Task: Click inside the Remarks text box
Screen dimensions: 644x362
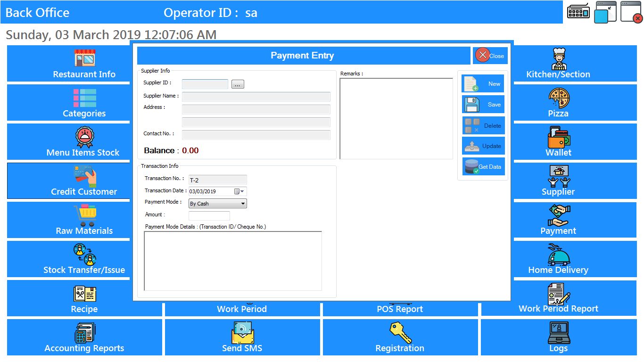Action: pyautogui.click(x=396, y=118)
